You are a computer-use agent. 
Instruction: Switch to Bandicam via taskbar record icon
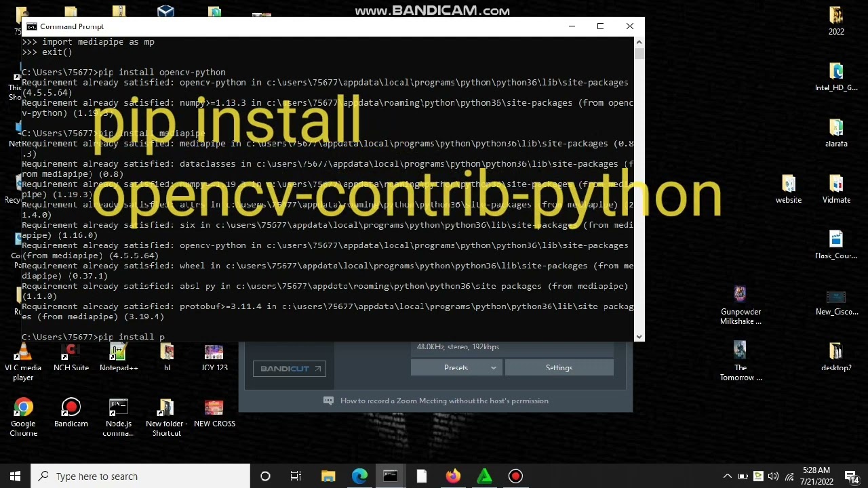(515, 476)
